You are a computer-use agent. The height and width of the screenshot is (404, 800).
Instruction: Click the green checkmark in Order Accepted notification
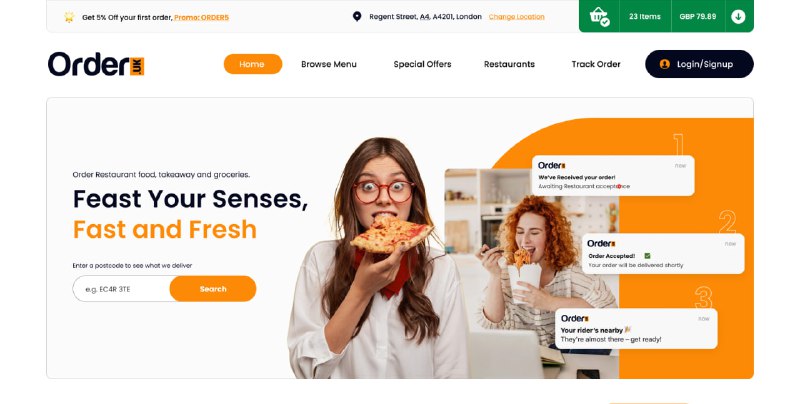coord(647,256)
